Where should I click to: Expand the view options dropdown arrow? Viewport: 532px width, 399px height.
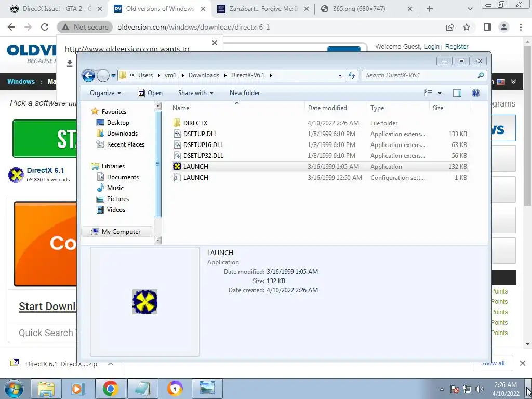tap(440, 93)
